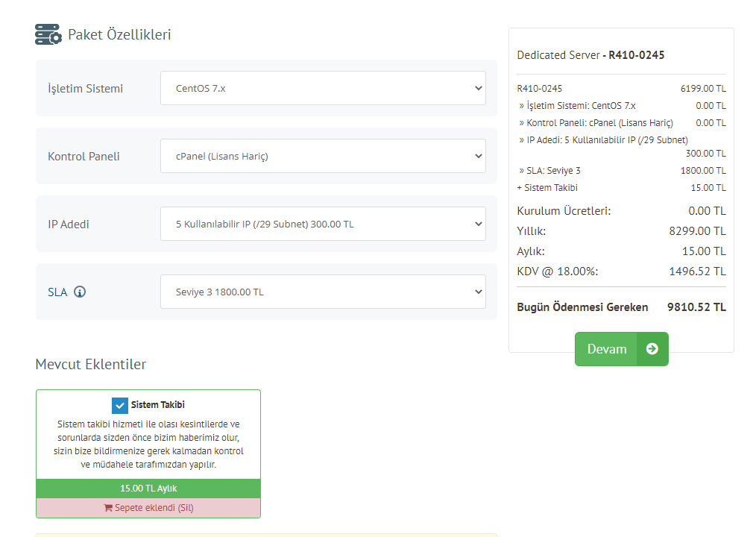The height and width of the screenshot is (537, 756).
Task: Select the Mevcut Eklentiler heading
Action: (x=91, y=364)
